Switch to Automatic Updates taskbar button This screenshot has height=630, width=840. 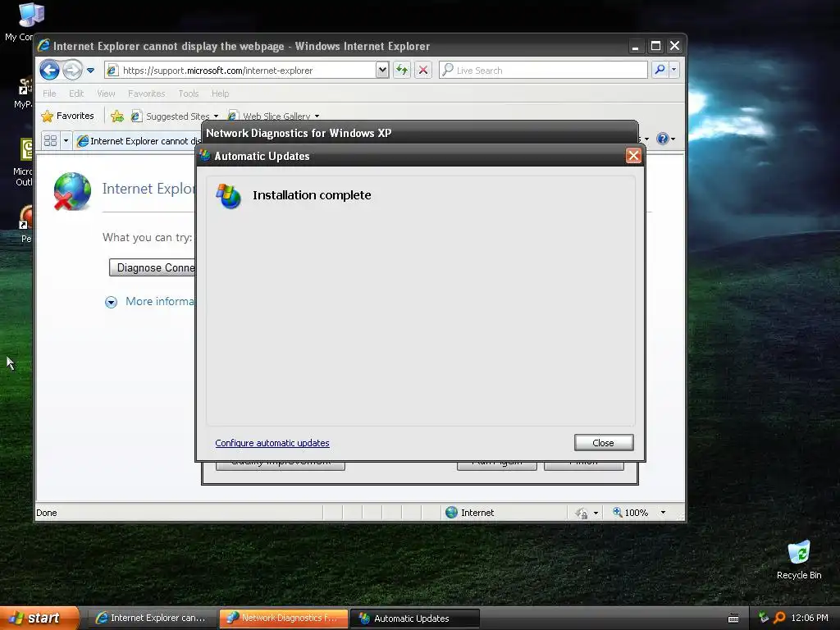pyautogui.click(x=415, y=618)
